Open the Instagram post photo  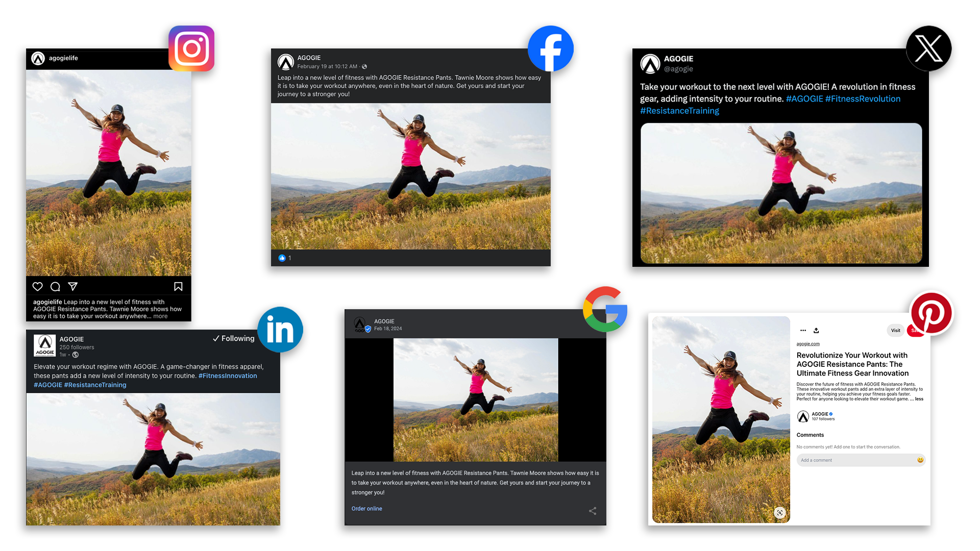tap(109, 173)
